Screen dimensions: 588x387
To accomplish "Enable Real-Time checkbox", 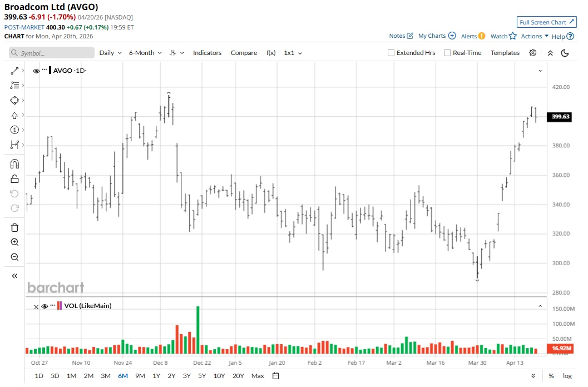I will (447, 53).
